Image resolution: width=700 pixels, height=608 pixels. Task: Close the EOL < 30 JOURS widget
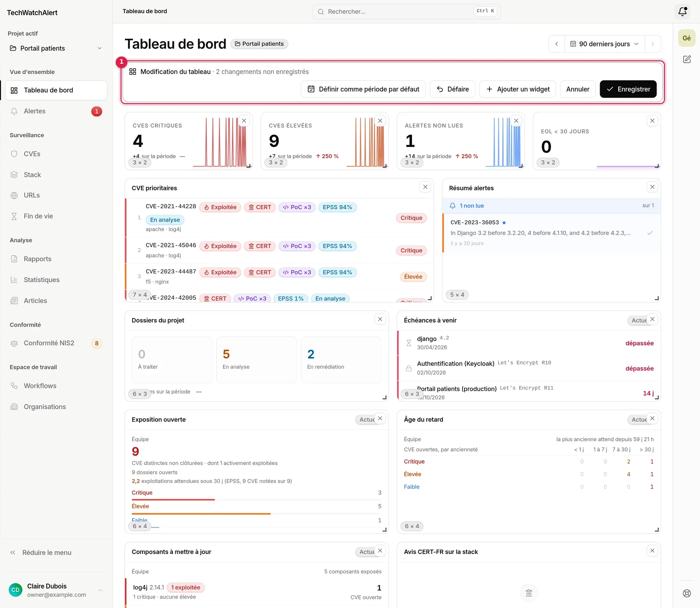click(x=652, y=121)
